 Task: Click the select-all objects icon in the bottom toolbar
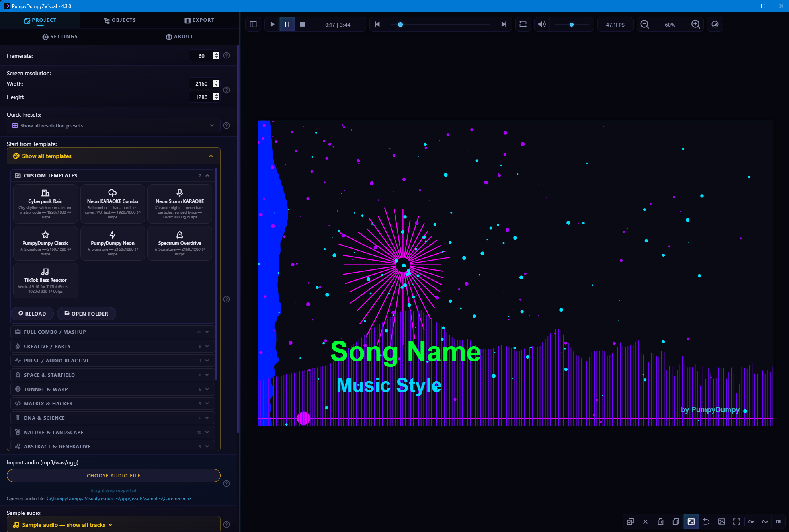630,522
